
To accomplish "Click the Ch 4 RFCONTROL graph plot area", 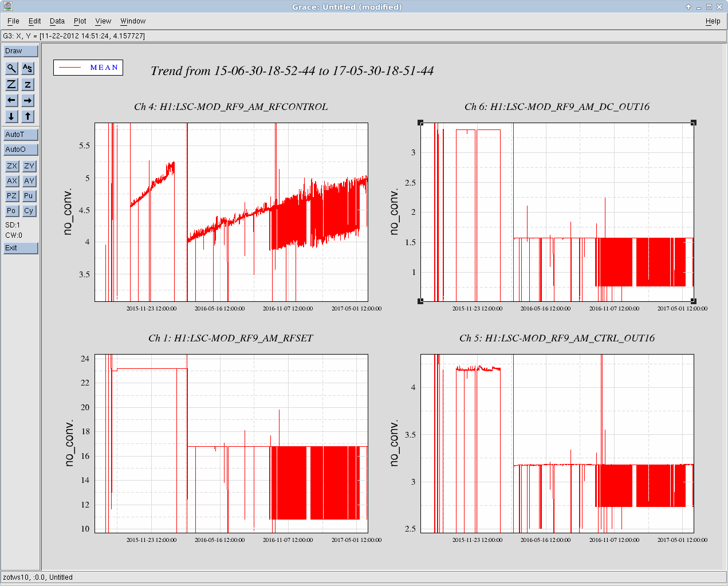I will click(x=231, y=212).
